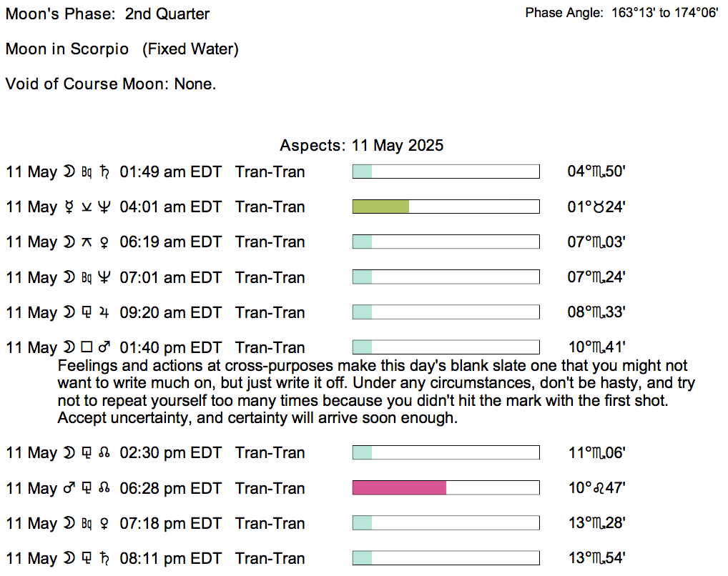Click the square aspect symbol before Mars

(87, 348)
